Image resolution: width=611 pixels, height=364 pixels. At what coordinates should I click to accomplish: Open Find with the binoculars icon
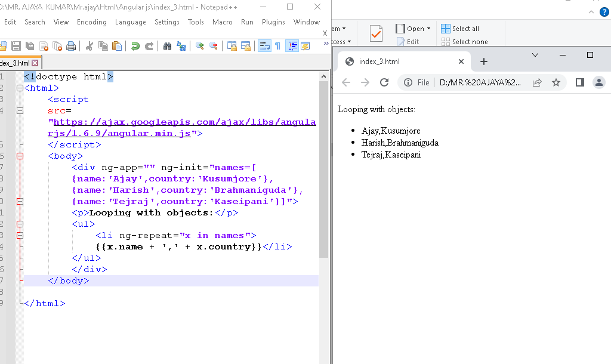click(168, 46)
